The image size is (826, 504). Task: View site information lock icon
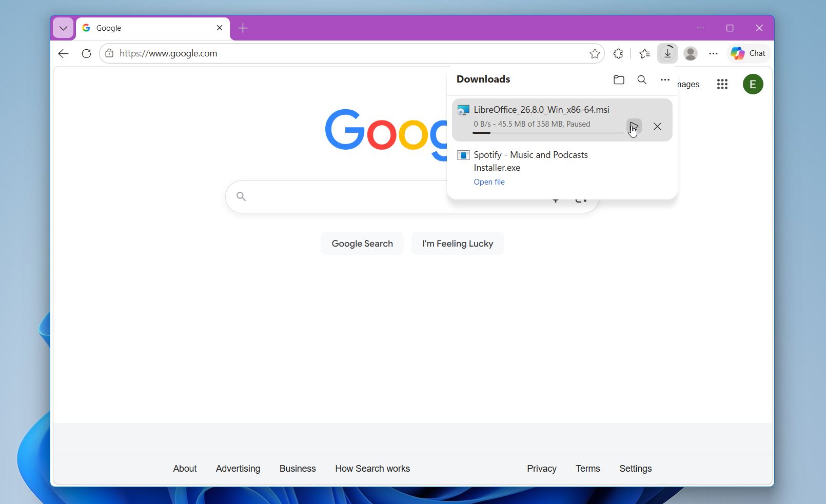[109, 53]
